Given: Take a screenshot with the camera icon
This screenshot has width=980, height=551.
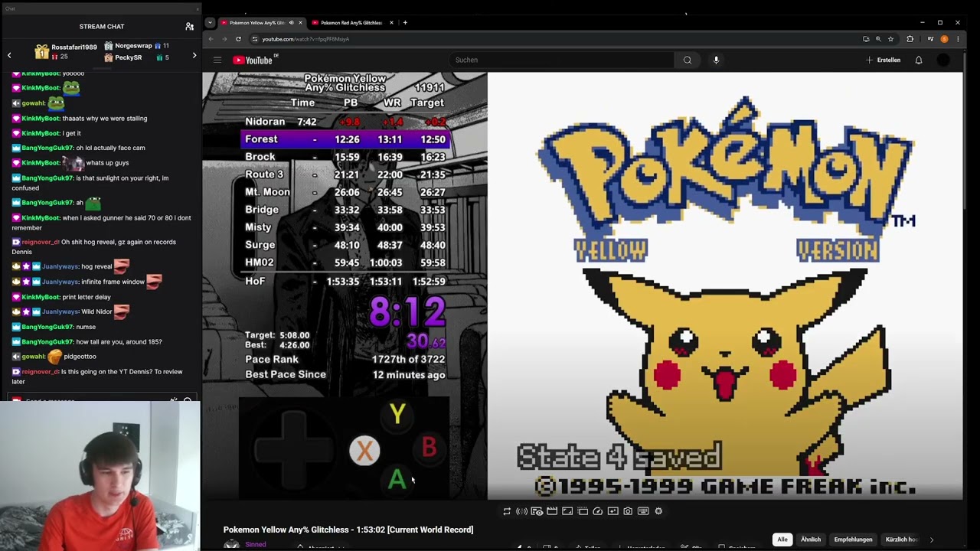Looking at the screenshot, I should (628, 511).
